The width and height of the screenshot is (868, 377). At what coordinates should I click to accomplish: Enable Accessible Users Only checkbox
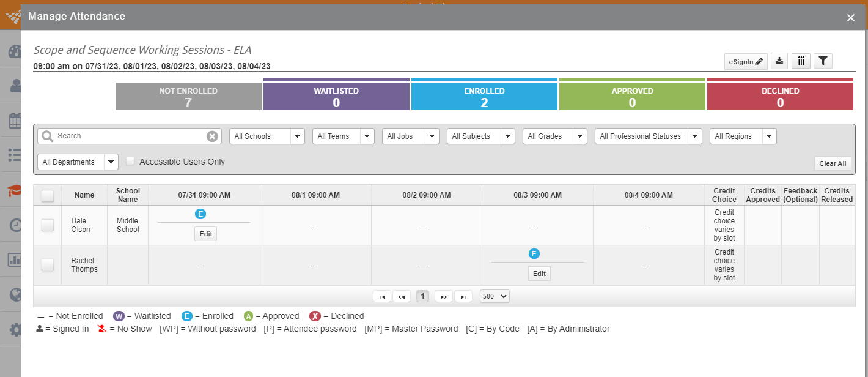(x=130, y=161)
